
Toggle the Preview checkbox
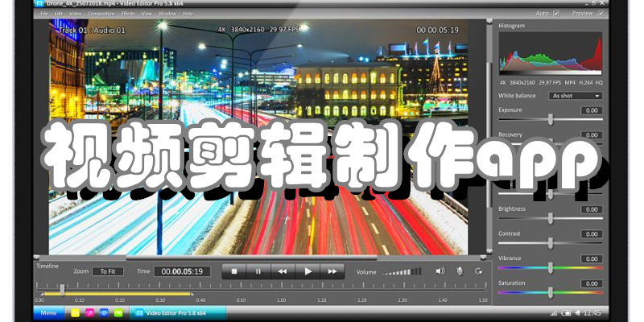click(x=601, y=14)
